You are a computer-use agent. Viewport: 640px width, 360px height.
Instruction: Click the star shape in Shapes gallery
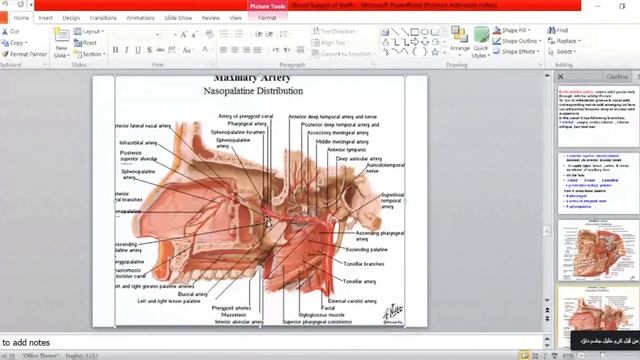(435, 52)
